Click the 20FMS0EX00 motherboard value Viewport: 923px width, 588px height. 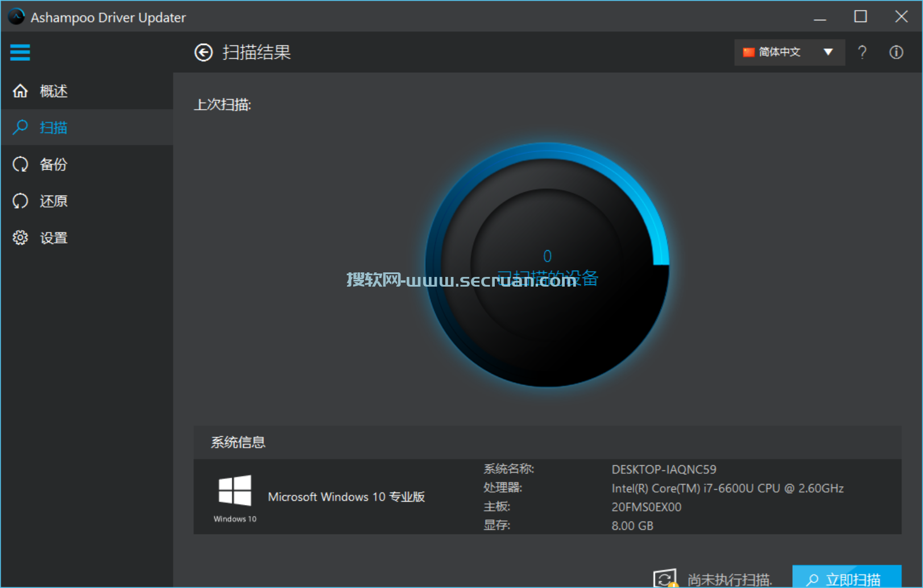(646, 507)
